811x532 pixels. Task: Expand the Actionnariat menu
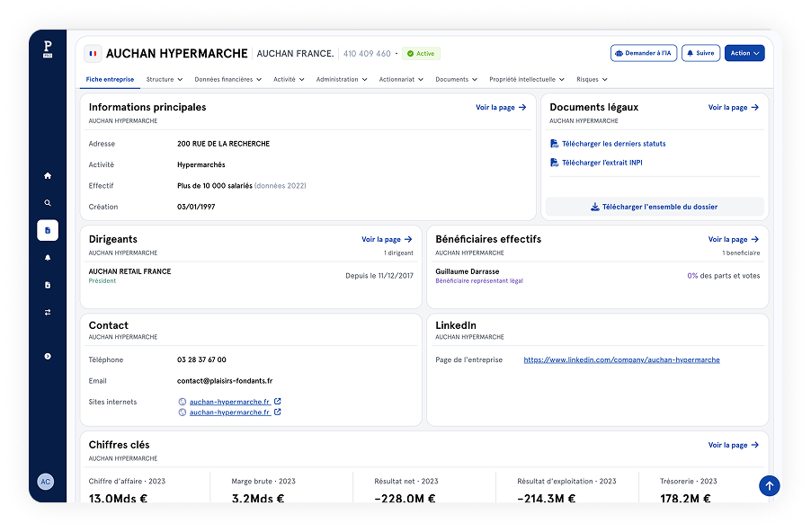pos(401,80)
